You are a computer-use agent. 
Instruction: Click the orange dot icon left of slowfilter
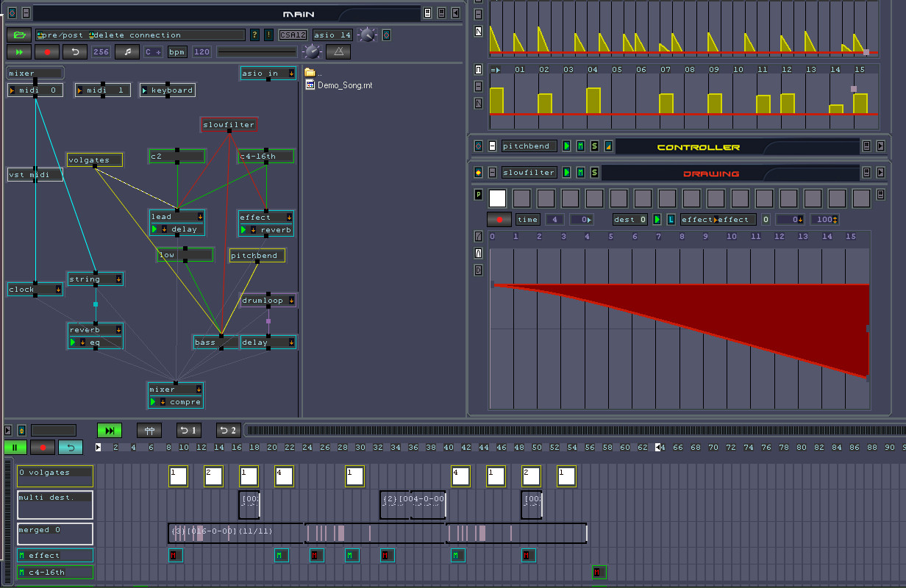pos(478,173)
